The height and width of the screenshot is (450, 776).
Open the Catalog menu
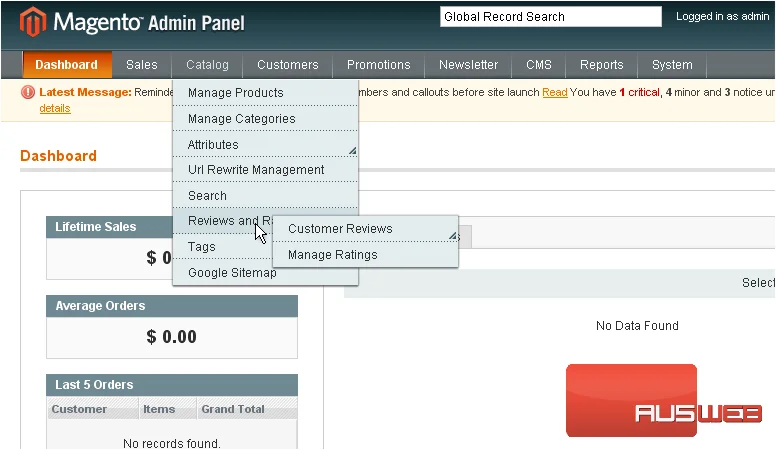tap(207, 65)
